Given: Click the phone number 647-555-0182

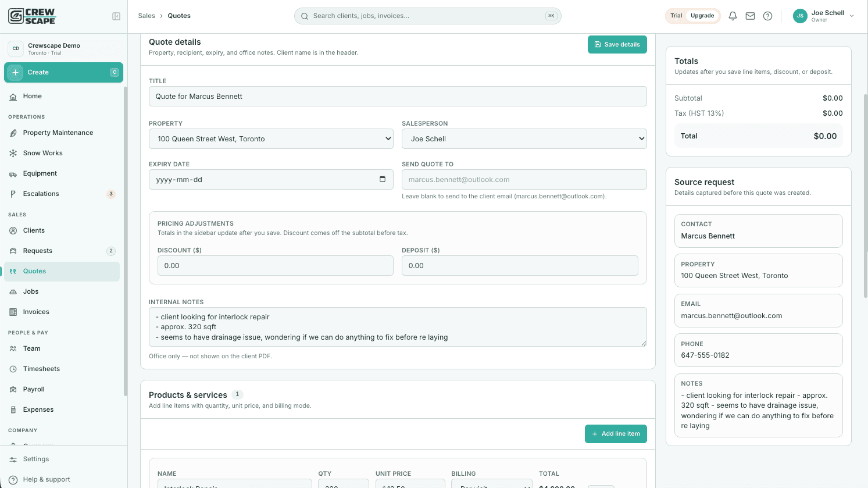Looking at the screenshot, I should (x=705, y=355).
